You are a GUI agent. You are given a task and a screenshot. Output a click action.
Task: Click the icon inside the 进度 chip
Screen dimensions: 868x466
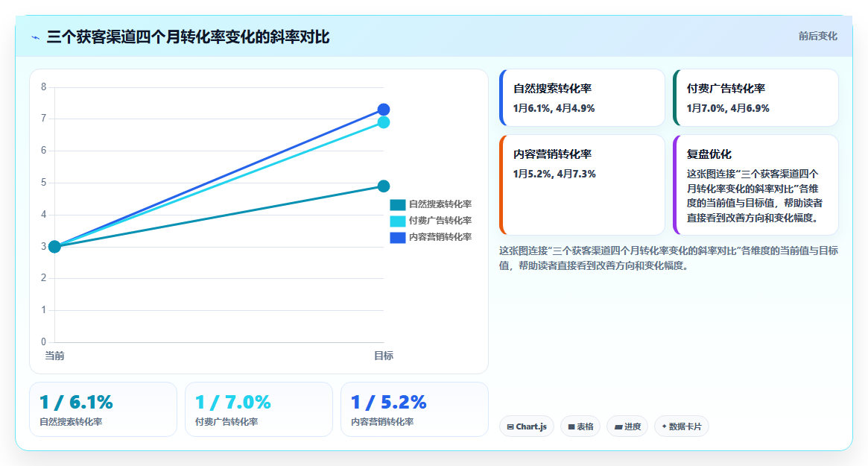click(618, 427)
